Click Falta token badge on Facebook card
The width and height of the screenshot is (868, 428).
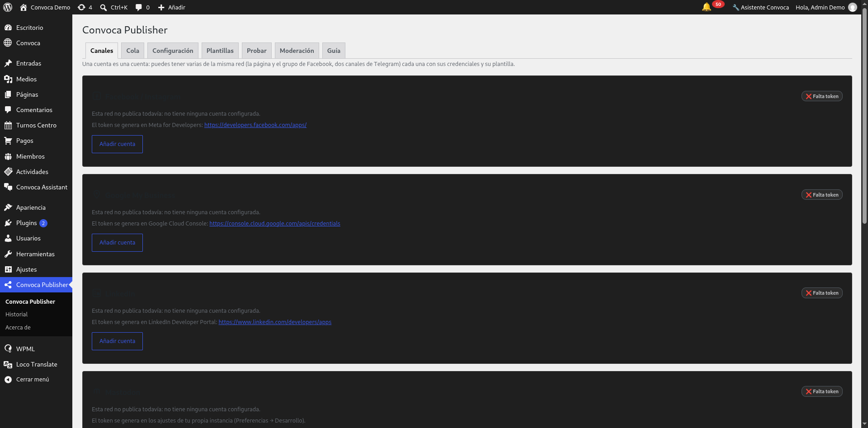(x=822, y=96)
